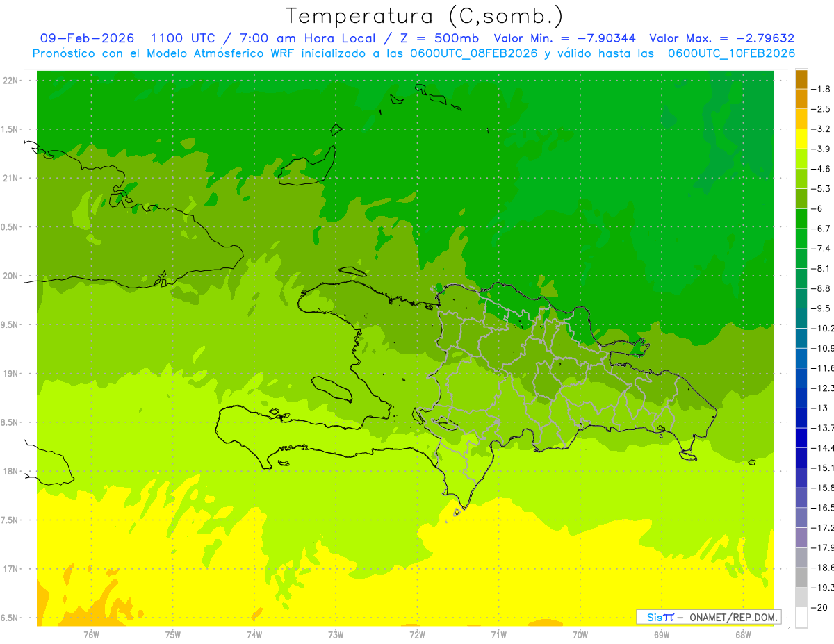Click the ONAMET/REP.DOM. credit label
The height and width of the screenshot is (644, 834).
735,617
